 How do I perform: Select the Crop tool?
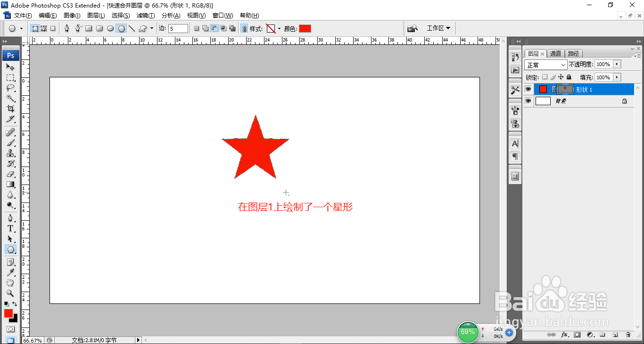point(10,109)
